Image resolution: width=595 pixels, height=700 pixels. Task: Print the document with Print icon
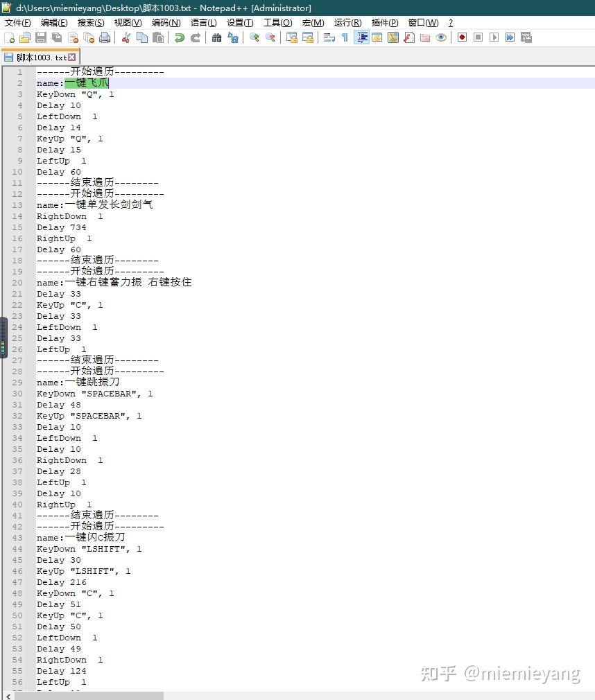pos(105,38)
